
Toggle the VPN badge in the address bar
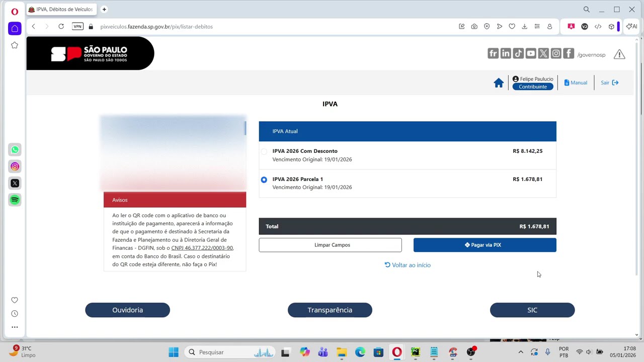(x=77, y=27)
